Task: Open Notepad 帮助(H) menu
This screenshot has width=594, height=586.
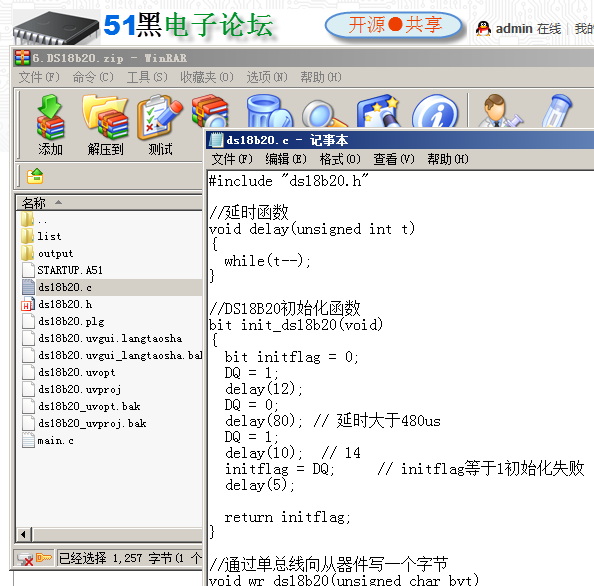Action: (448, 159)
